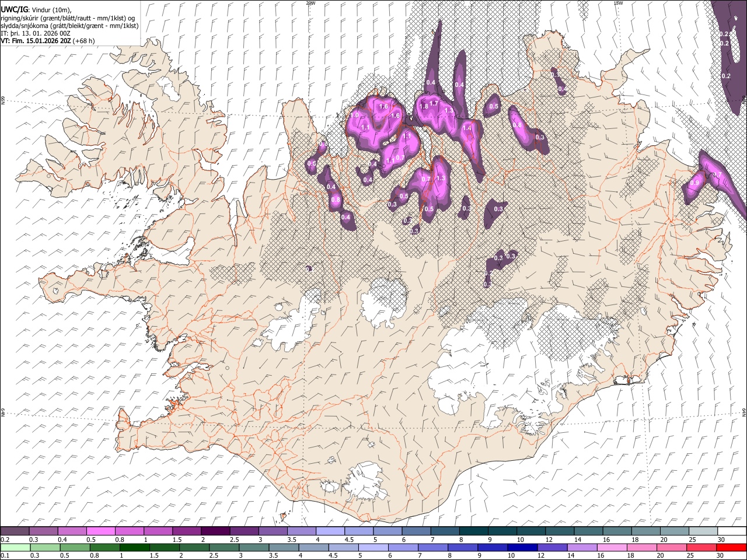
Task: Click the '64N' latitude label on right edge
Action: (744, 412)
